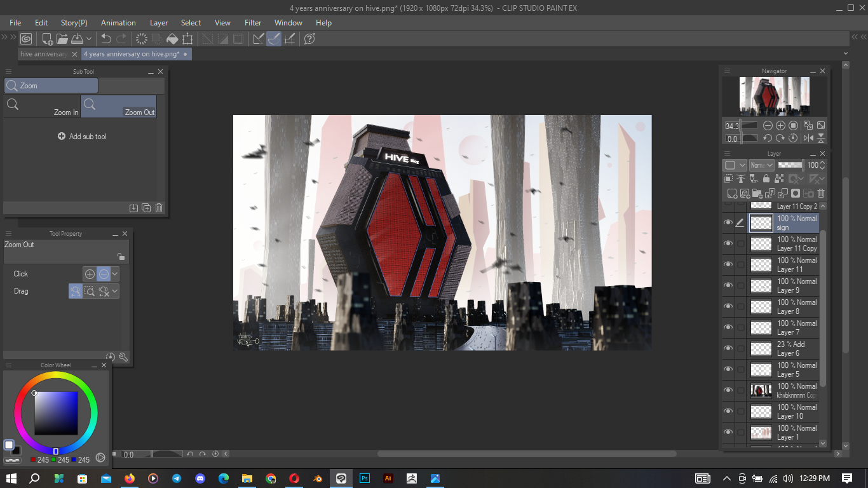This screenshot has height=488, width=868.
Task: Click Create Layer Mask icon
Action: click(x=796, y=193)
